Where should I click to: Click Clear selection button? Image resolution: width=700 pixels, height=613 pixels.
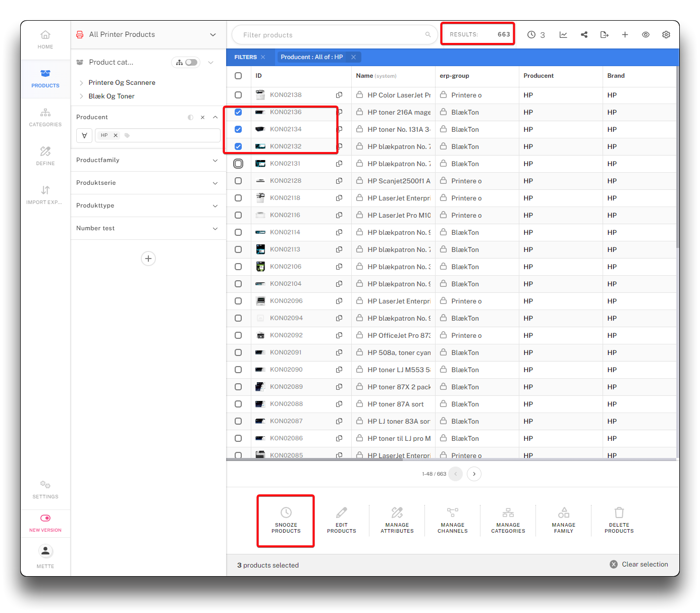coord(639,565)
